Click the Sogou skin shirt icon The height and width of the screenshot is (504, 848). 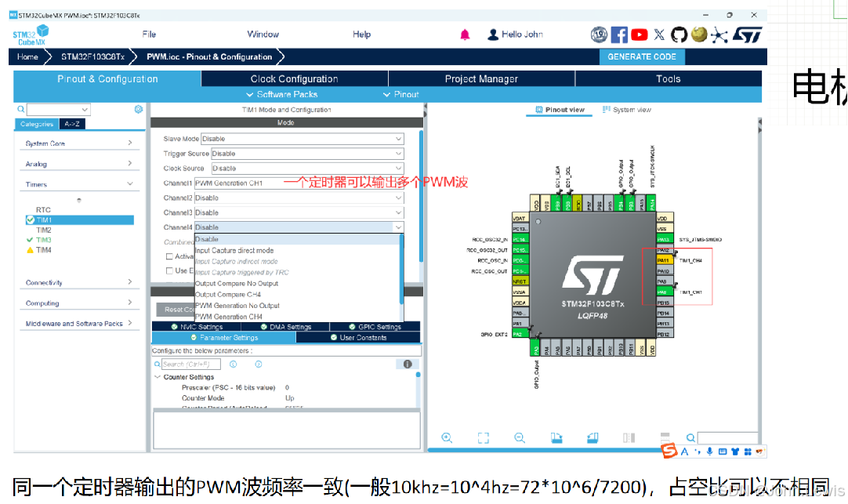[x=735, y=451]
